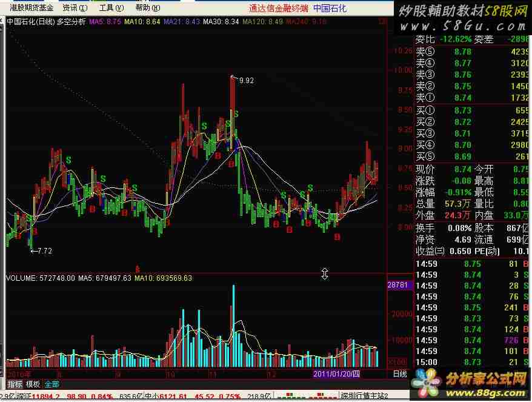Viewport: 532px width, 402px height.
Task: Open the 工具 menu
Action: (111, 7)
